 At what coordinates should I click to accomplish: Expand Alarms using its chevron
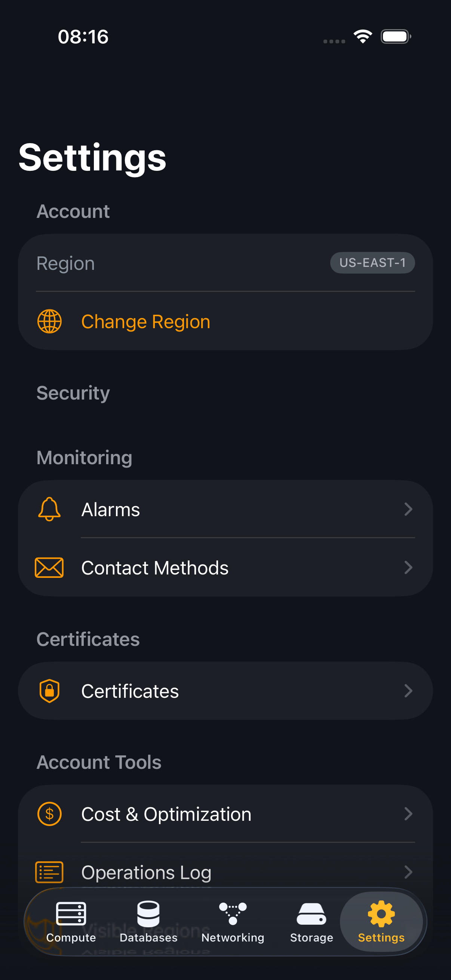408,509
